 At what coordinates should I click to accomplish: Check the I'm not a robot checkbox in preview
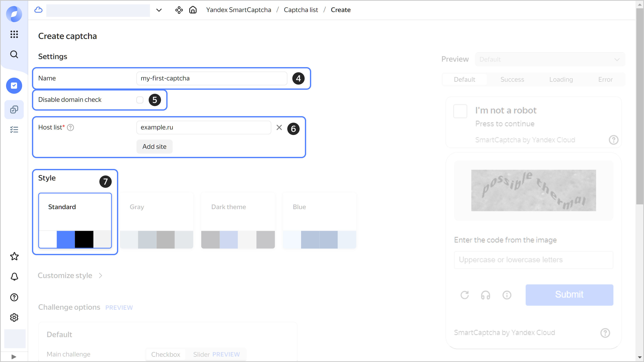[x=460, y=111]
